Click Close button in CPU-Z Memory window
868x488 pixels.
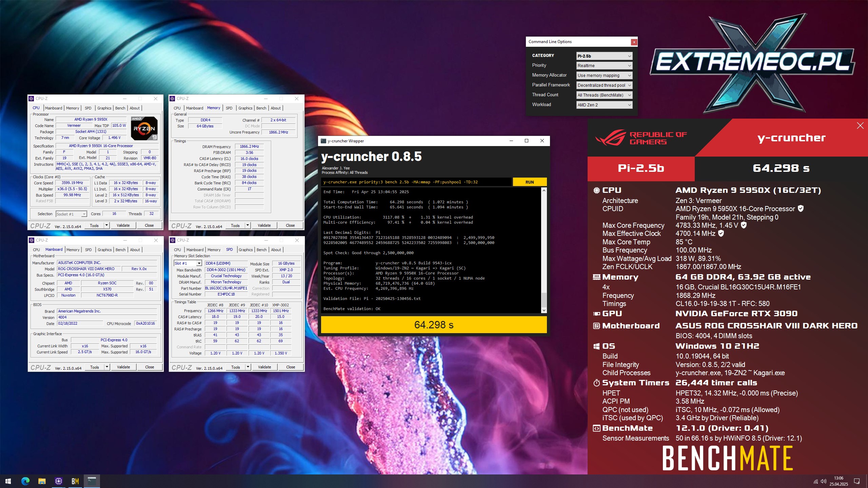coord(290,225)
